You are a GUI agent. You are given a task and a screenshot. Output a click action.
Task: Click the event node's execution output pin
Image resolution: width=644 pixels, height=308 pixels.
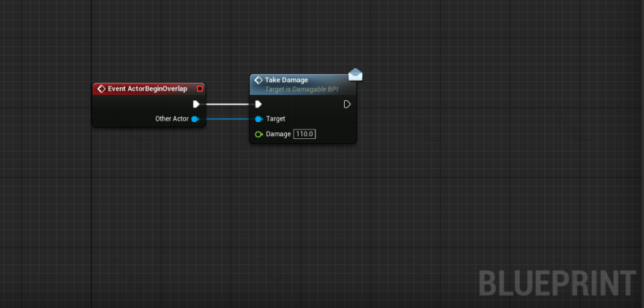coord(195,104)
